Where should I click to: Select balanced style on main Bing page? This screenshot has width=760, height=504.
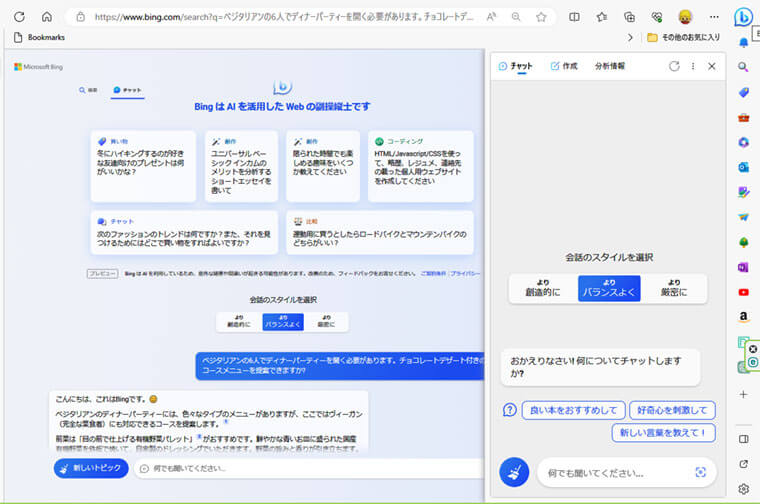tap(283, 322)
